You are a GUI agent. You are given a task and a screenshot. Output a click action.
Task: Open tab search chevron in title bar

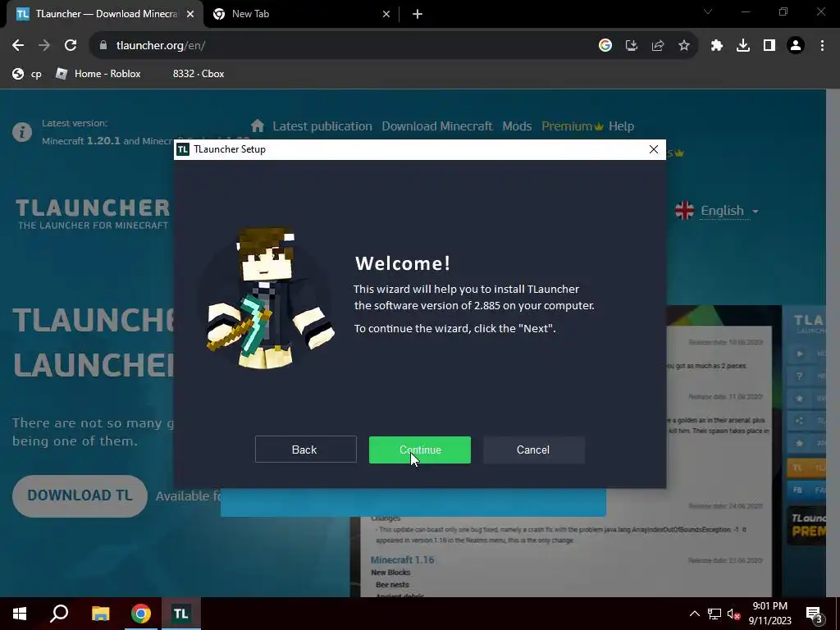(708, 11)
